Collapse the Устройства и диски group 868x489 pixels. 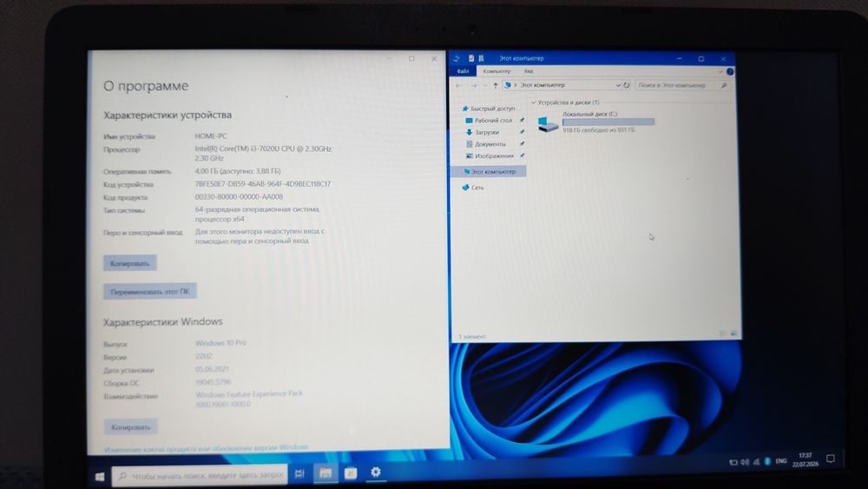coord(534,102)
